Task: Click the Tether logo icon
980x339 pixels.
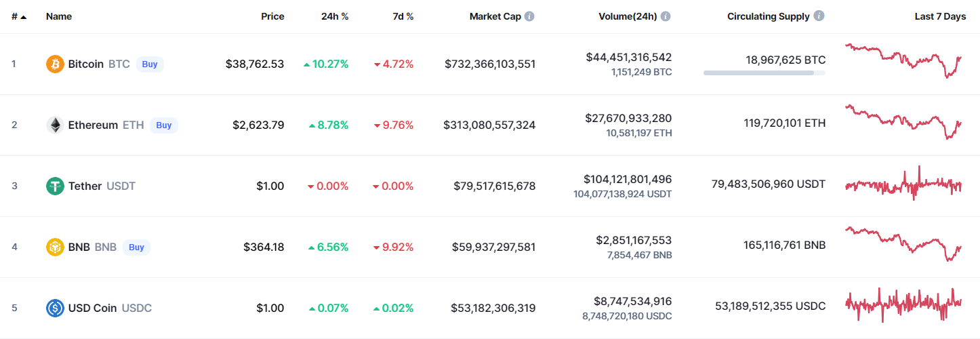Action: click(x=55, y=186)
